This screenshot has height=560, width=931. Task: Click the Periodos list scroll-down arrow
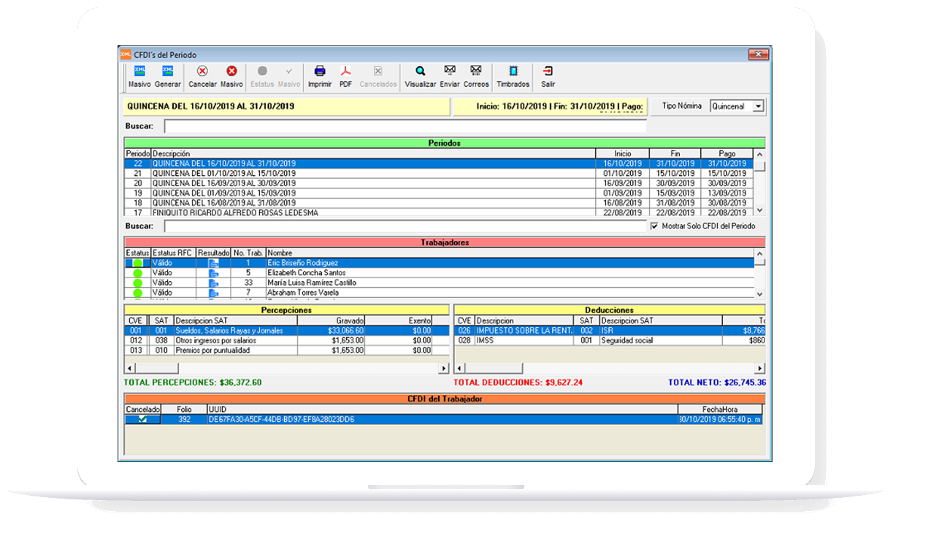[x=759, y=210]
